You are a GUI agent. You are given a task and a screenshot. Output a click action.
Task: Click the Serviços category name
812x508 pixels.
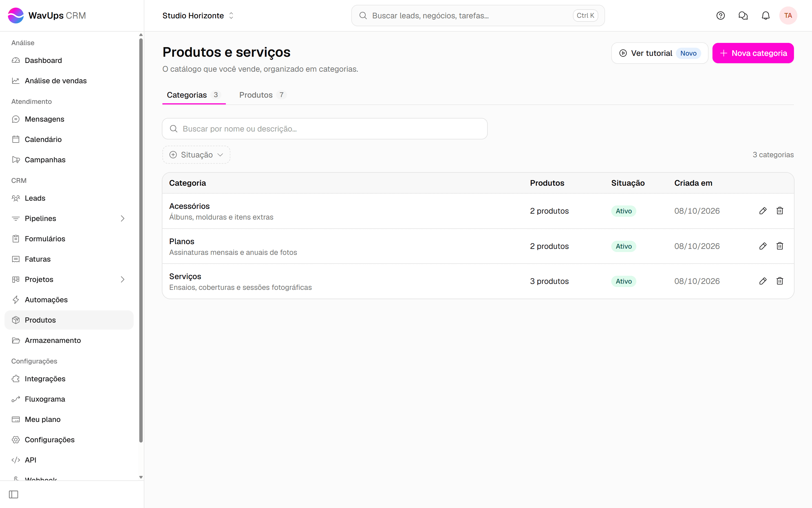click(185, 276)
